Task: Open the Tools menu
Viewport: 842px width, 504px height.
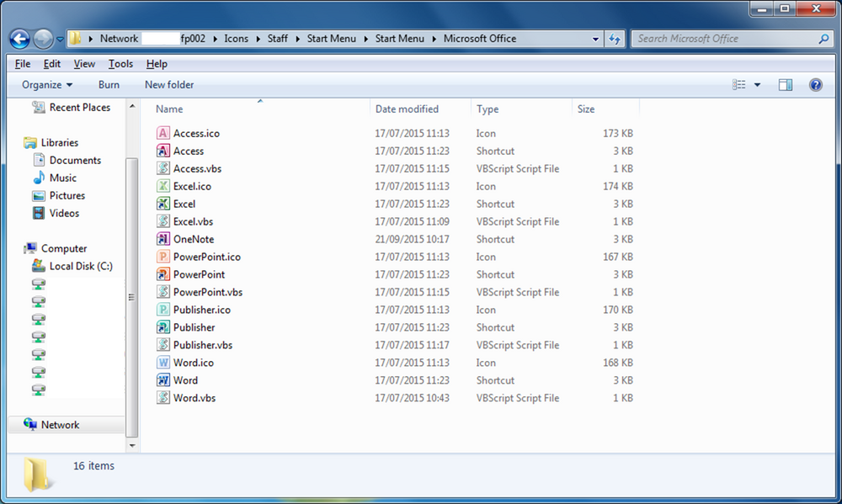Action: pyautogui.click(x=120, y=64)
